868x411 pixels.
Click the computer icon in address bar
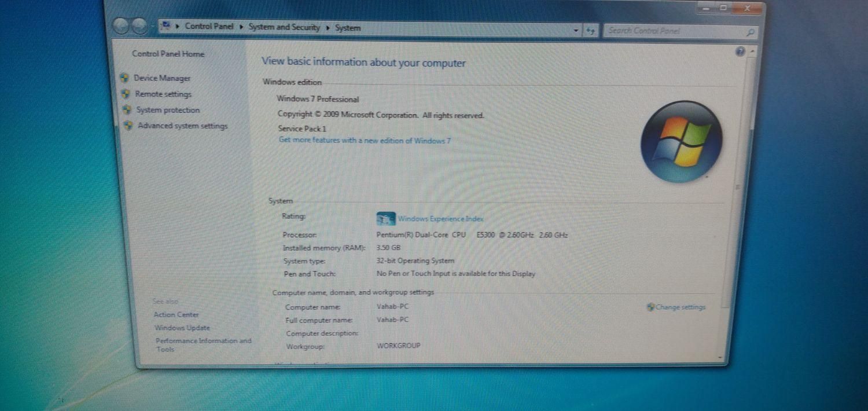pos(167,25)
